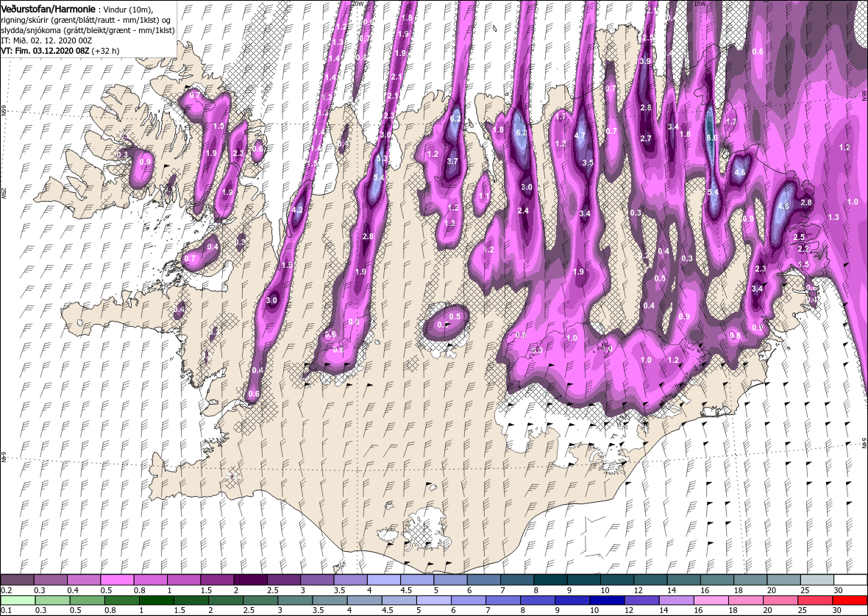Select the teal 12 snow legend swatch
The image size is (868, 616).
(650, 580)
